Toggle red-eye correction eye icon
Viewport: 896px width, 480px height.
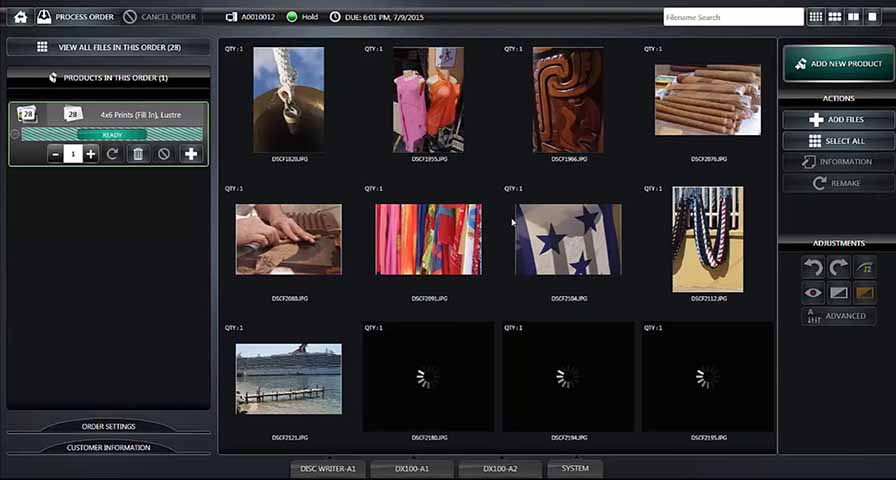coord(812,293)
